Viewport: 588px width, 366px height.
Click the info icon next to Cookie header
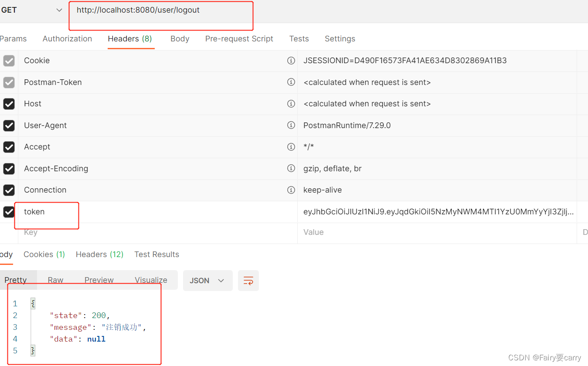291,61
